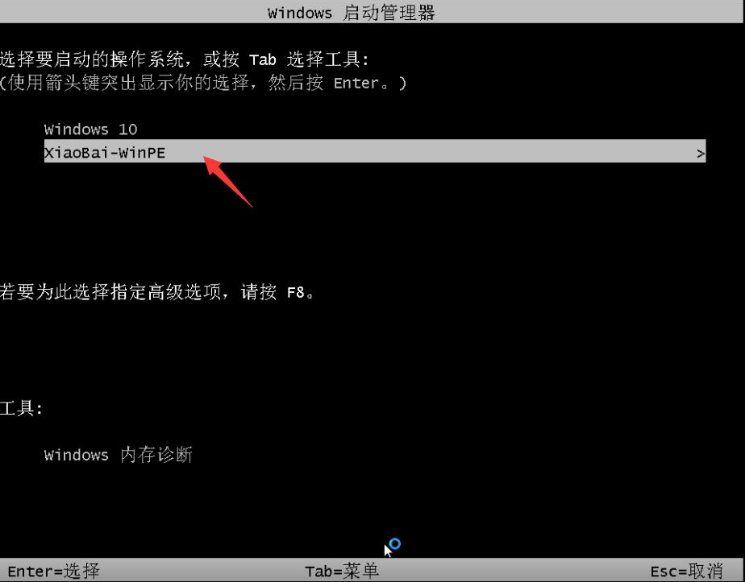
Task: Click the red arrow annotation pointer
Action: coord(227,181)
